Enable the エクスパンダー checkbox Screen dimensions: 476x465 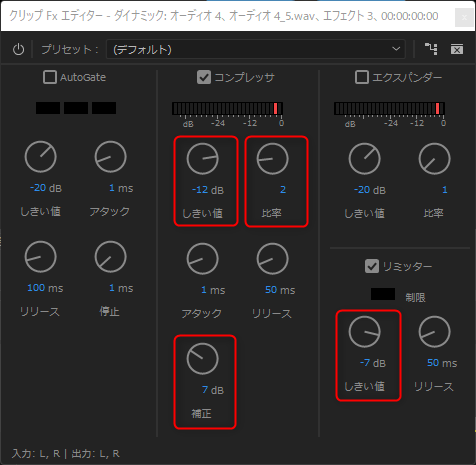click(362, 77)
